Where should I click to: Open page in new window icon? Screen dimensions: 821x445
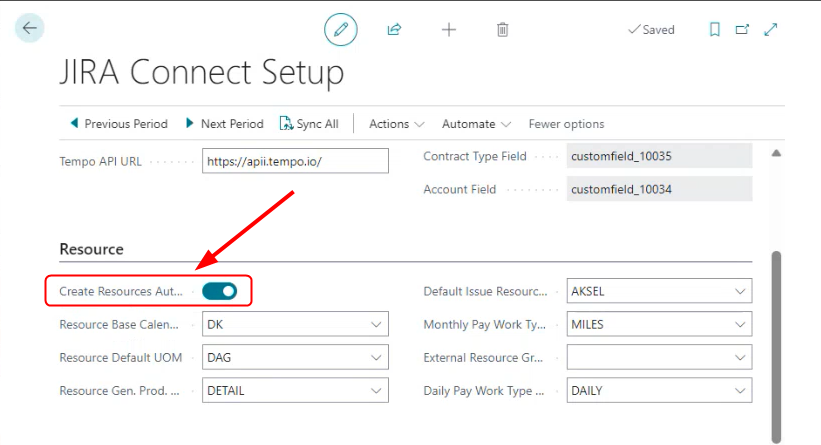742,30
